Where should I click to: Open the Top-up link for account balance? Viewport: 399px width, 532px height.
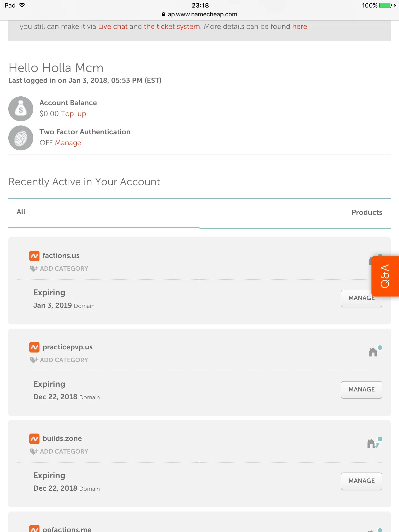(74, 114)
